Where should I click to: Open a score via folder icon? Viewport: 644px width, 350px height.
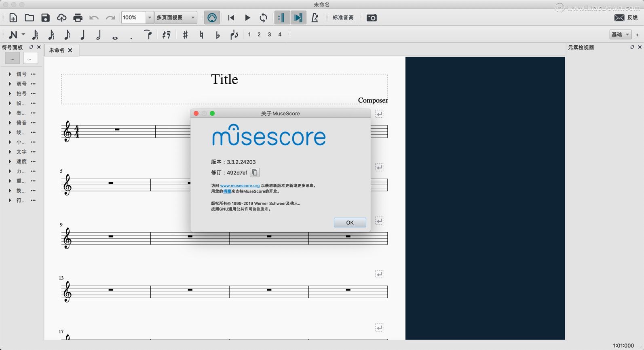click(x=29, y=18)
